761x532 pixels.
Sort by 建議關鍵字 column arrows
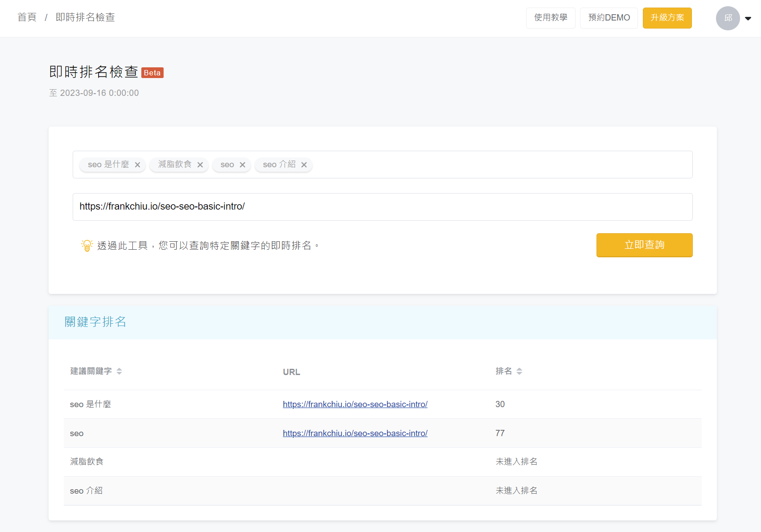[119, 371]
